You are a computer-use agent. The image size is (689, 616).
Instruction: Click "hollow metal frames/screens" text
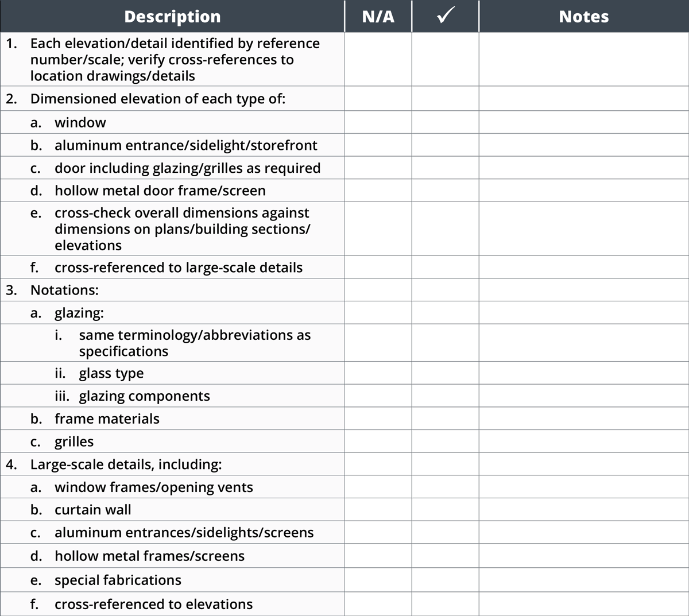pyautogui.click(x=149, y=556)
